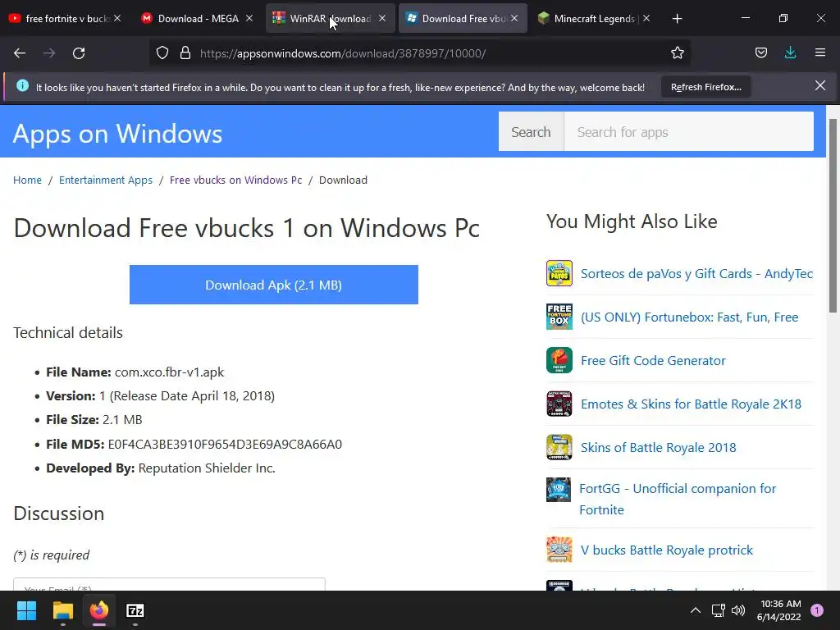Open the Apps on Windows site title

click(117, 134)
